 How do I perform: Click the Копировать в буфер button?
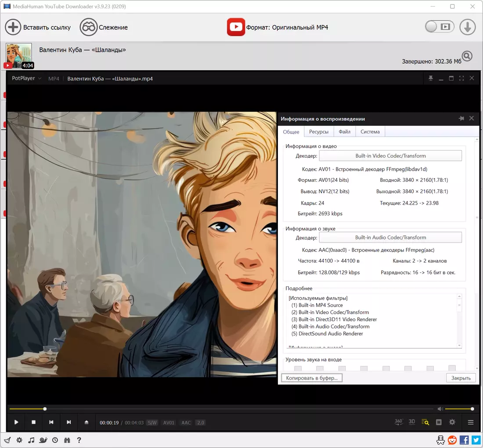coord(312,378)
